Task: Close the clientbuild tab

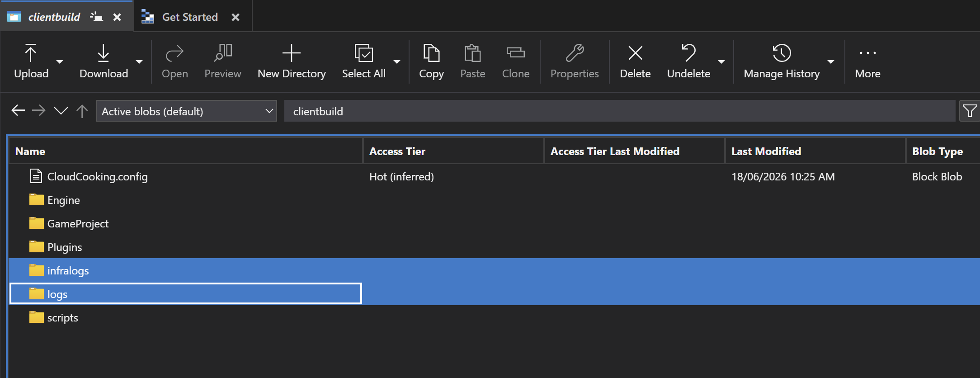Action: [x=117, y=17]
